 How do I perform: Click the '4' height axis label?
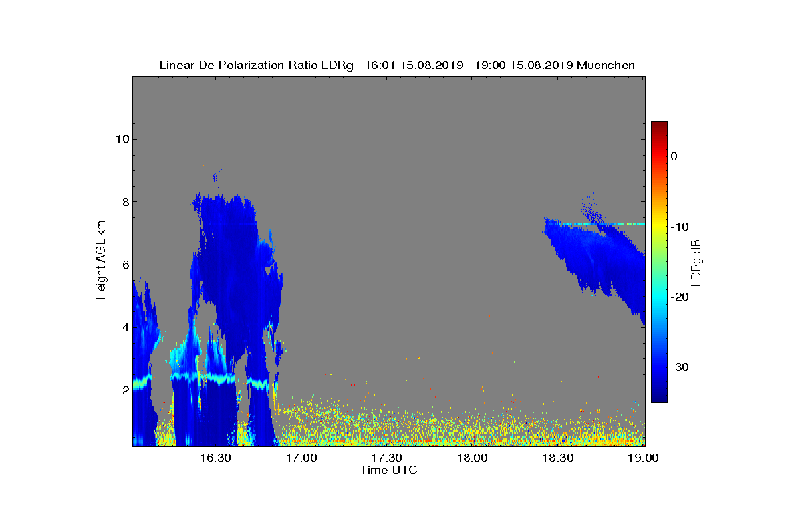(x=126, y=327)
